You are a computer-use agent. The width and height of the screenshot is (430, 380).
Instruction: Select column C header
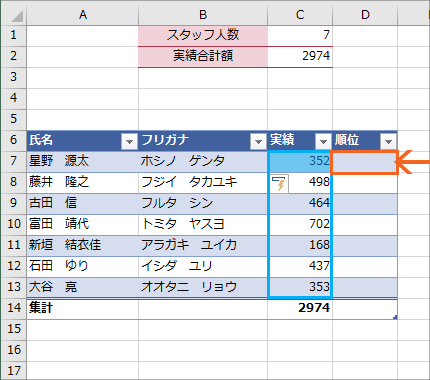(300, 15)
